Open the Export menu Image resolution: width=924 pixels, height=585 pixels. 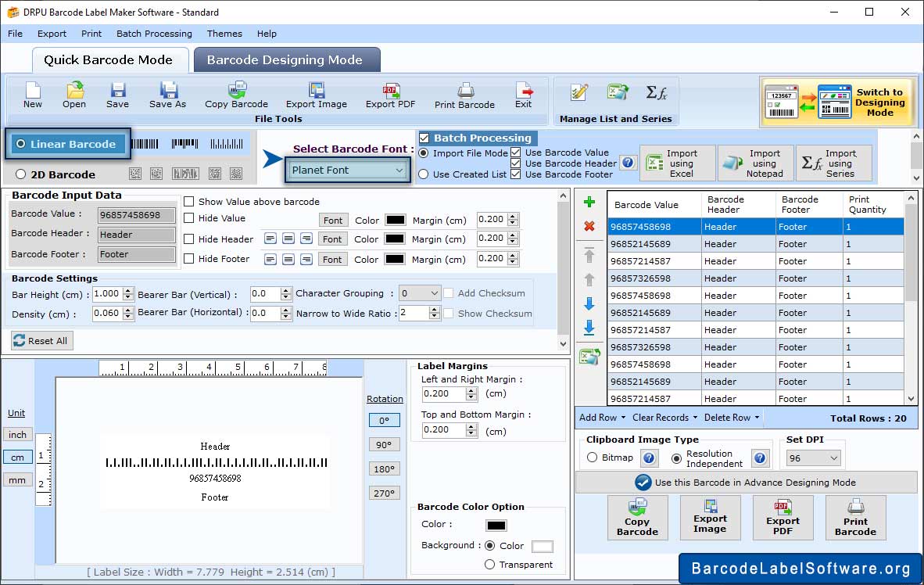click(x=52, y=34)
